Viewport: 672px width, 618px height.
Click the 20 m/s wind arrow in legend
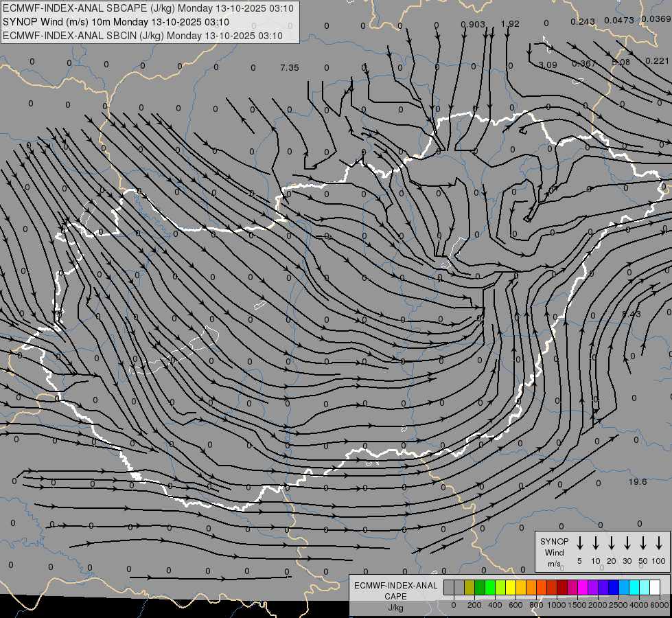point(611,543)
